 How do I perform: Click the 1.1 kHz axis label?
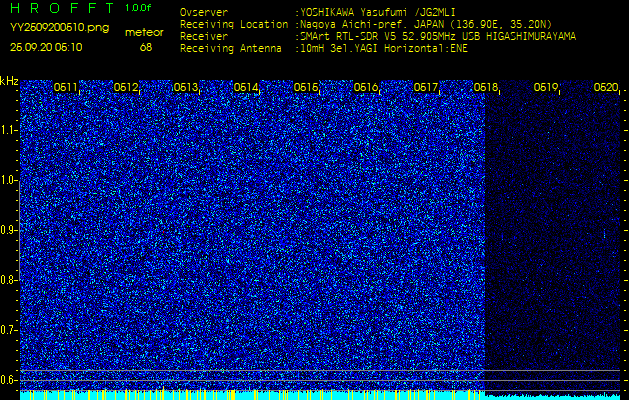click(8, 130)
